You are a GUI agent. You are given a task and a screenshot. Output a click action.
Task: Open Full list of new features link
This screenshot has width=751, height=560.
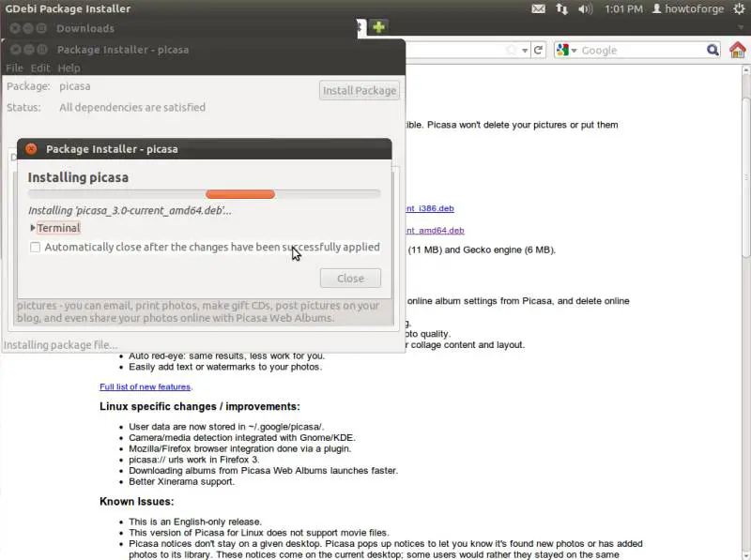146,386
